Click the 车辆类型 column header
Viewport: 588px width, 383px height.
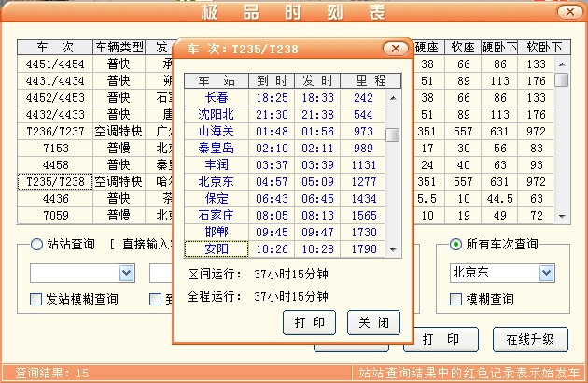(x=119, y=47)
